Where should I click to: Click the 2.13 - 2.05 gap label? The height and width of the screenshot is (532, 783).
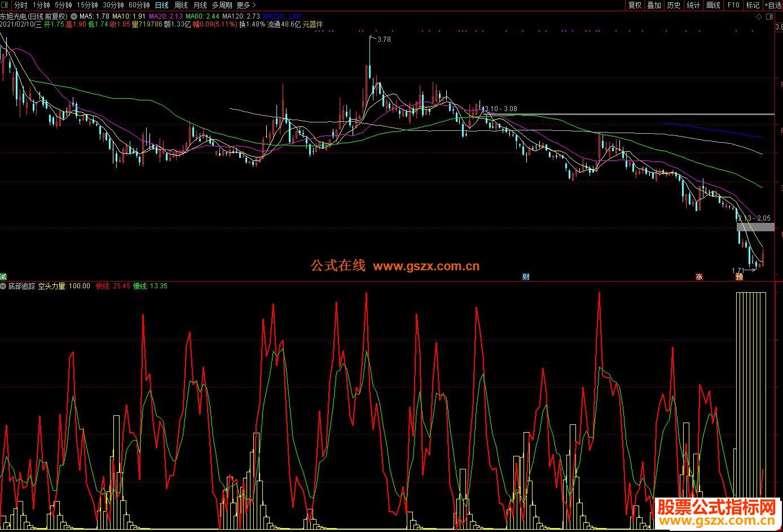[x=754, y=218]
